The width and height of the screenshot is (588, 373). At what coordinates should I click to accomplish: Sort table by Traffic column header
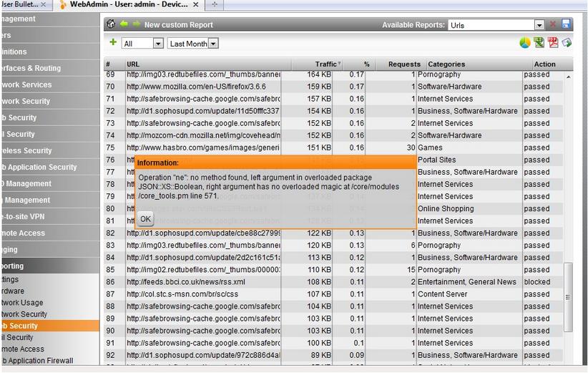pyautogui.click(x=326, y=64)
